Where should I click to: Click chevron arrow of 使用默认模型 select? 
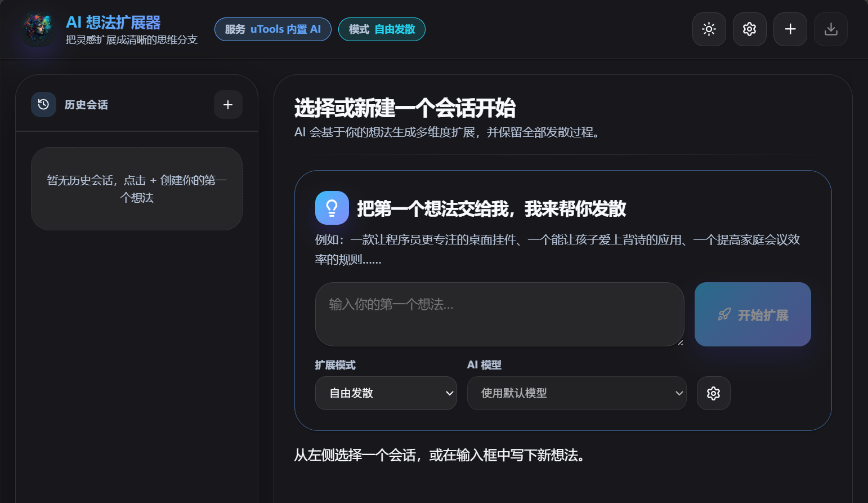pos(679,393)
